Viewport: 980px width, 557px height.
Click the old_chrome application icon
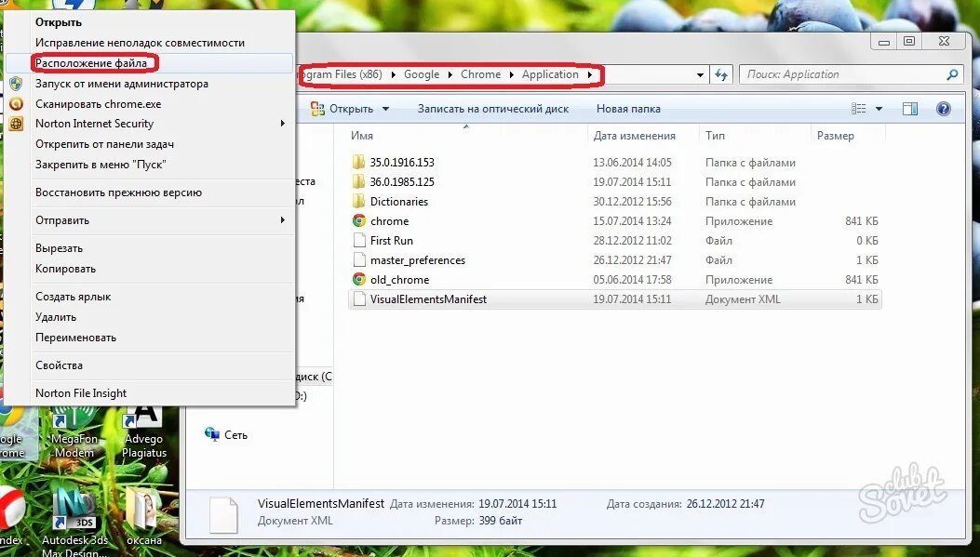pyautogui.click(x=358, y=279)
